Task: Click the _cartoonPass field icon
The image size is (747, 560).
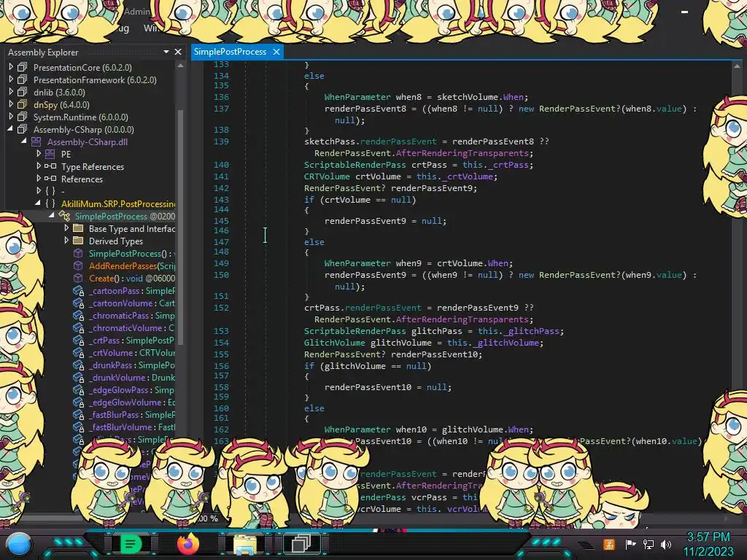Action: click(79, 290)
